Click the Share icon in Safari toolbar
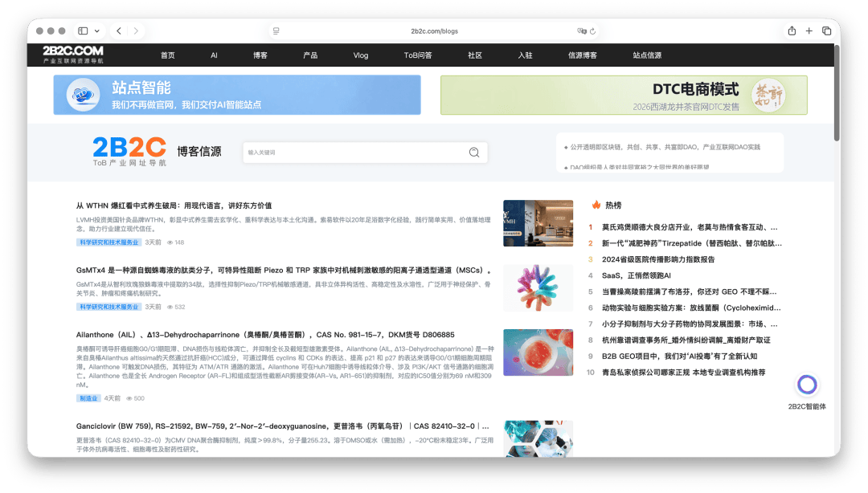Viewport: 868px width, 493px height. 792,31
